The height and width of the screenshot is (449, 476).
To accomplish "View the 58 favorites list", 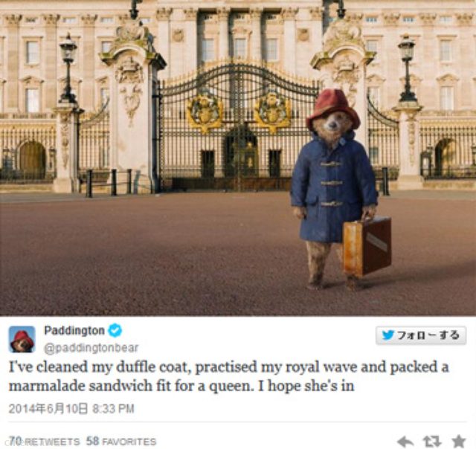I will [121, 441].
